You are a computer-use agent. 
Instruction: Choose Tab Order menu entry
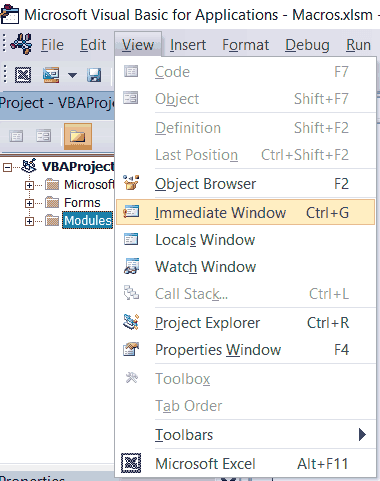tap(245, 406)
